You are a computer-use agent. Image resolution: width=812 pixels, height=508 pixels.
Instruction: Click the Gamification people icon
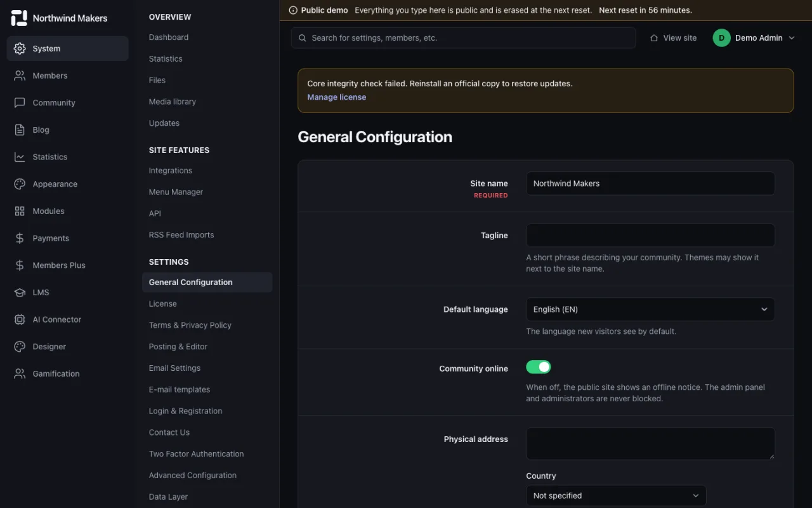point(20,373)
